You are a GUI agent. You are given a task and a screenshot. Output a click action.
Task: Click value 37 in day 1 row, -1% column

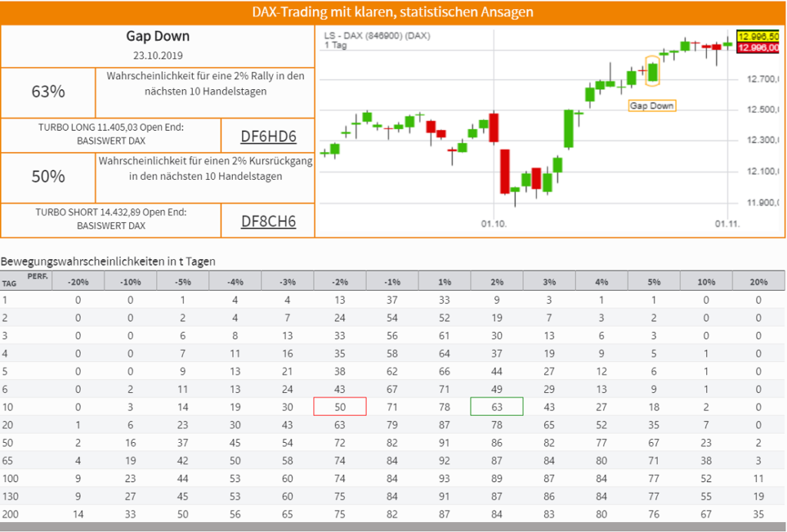[x=392, y=300]
